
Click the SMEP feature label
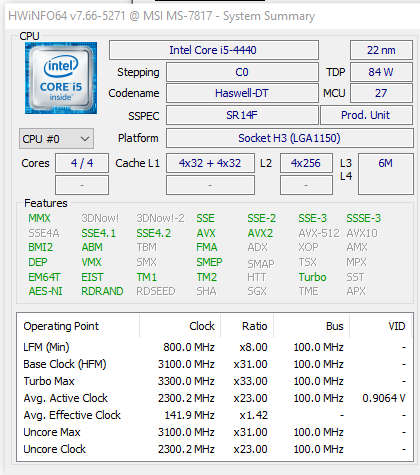pos(209,262)
